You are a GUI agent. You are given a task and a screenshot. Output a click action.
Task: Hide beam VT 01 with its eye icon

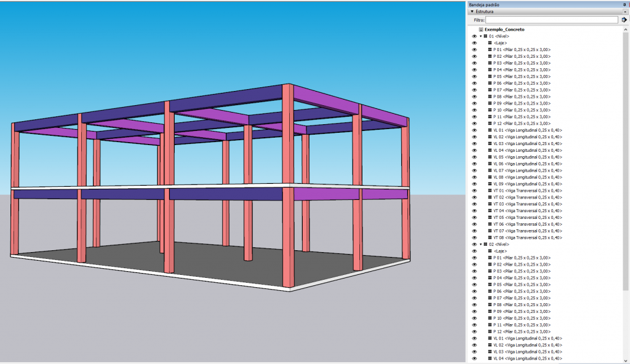[474, 191]
